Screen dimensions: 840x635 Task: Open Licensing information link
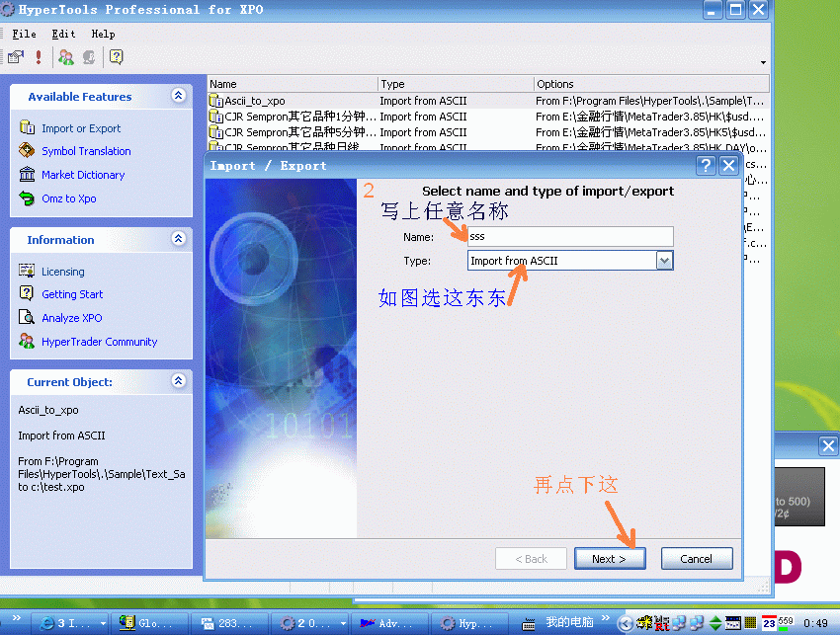(63, 272)
